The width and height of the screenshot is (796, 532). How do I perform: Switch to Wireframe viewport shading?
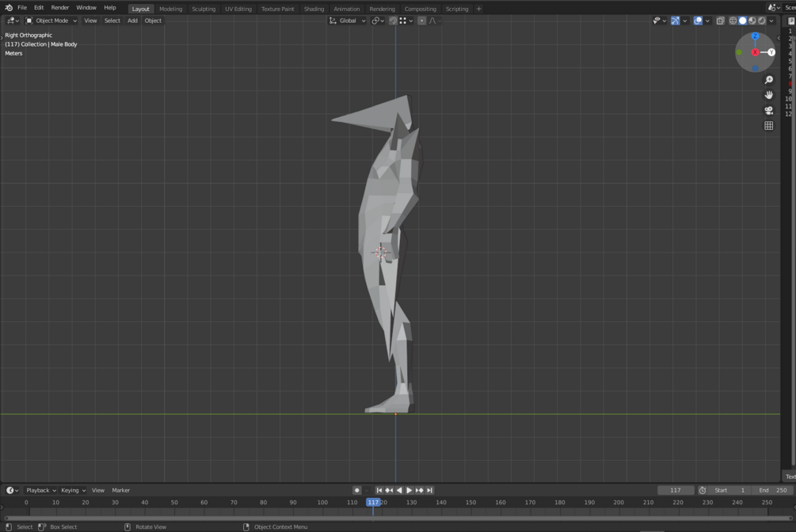pyautogui.click(x=731, y=21)
